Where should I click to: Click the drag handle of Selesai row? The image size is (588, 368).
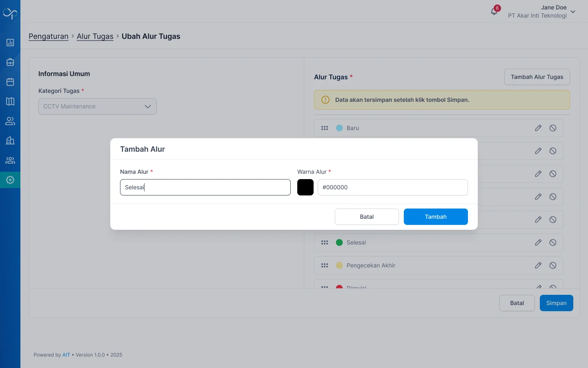(x=325, y=242)
